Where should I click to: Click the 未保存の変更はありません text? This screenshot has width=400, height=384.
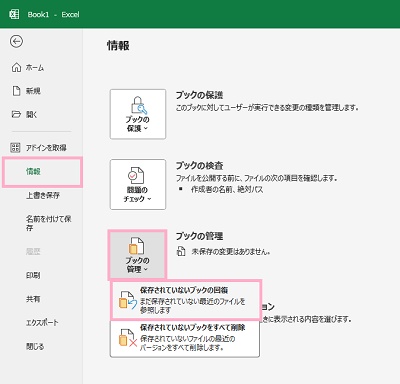coord(231,252)
